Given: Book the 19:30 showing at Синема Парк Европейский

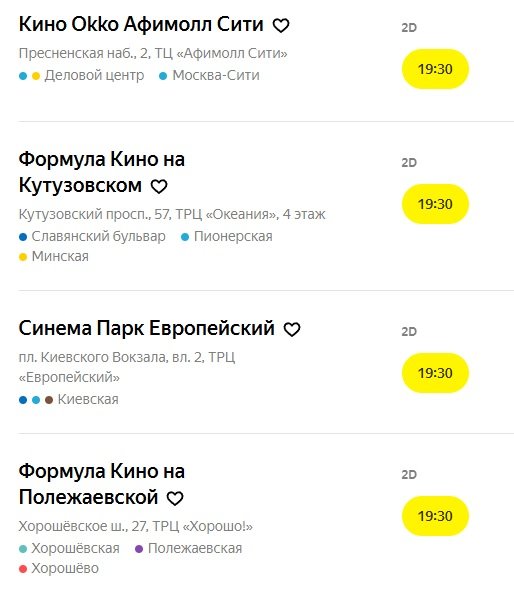Looking at the screenshot, I should 435,373.
